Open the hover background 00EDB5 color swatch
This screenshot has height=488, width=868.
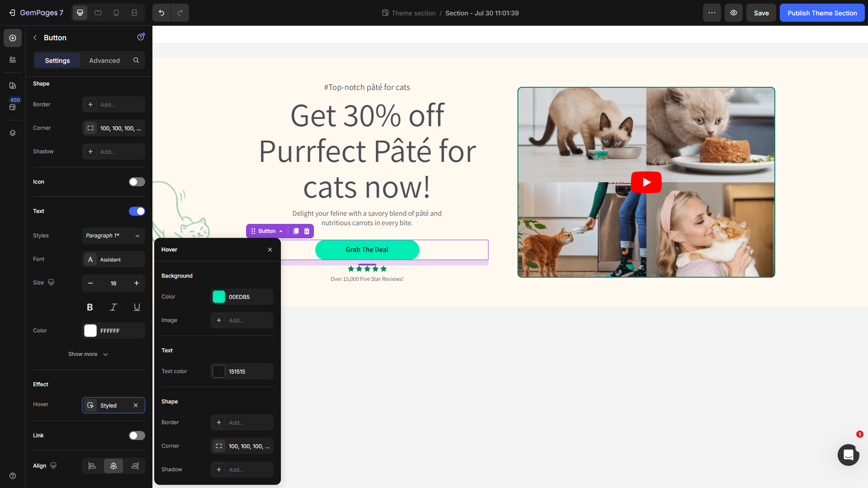219,297
